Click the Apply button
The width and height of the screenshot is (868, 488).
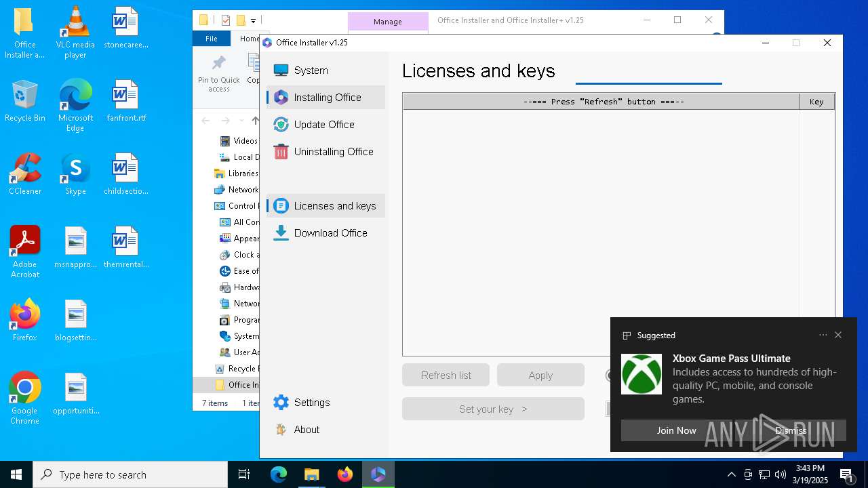(x=540, y=375)
